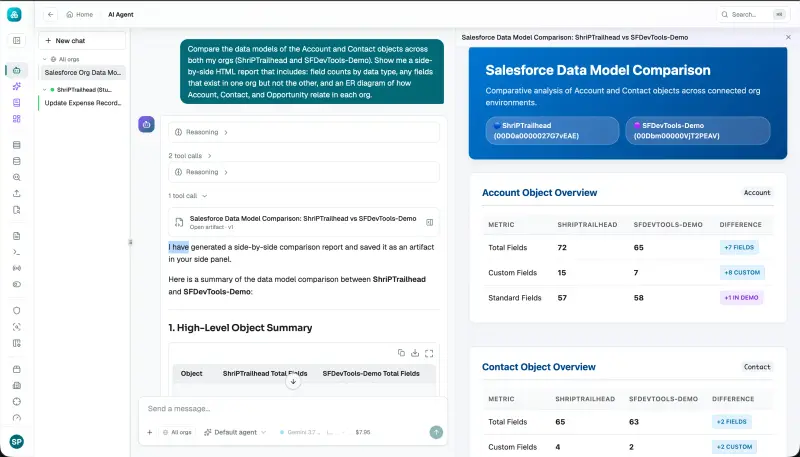This screenshot has width=800, height=457.
Task: Click the Account Total Fields value 72
Action: coord(562,247)
